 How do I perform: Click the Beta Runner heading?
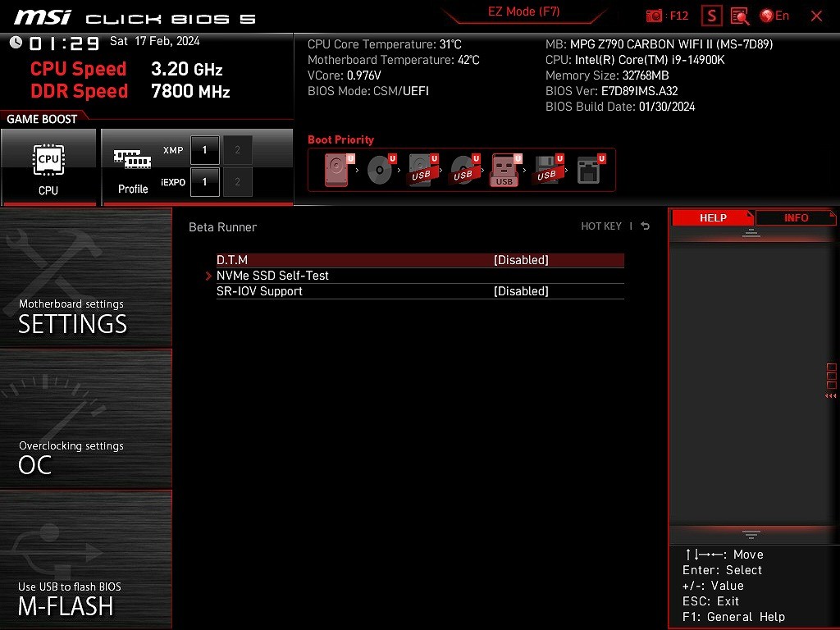coord(222,227)
